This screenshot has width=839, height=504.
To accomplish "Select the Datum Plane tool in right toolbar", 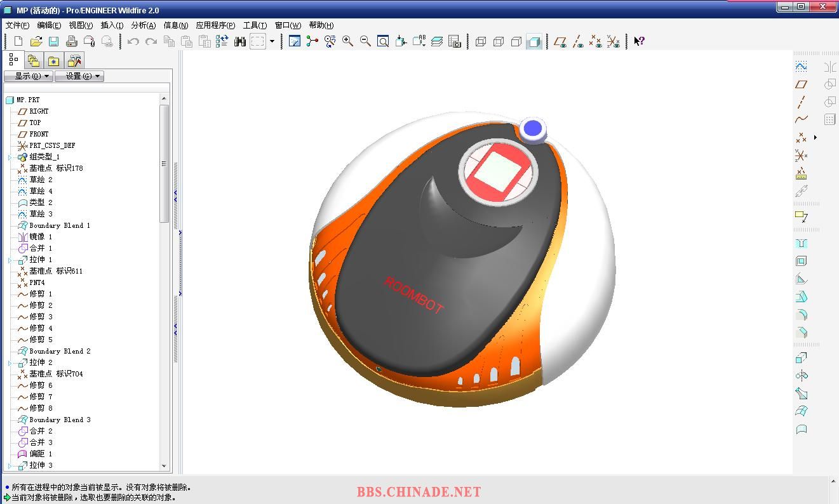I will click(x=802, y=84).
